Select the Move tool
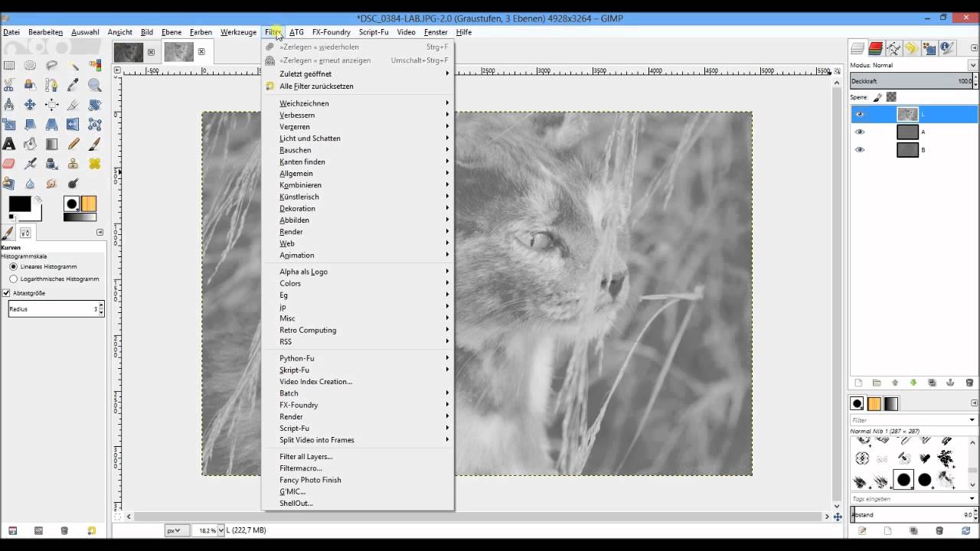This screenshot has height=551, width=980. click(x=30, y=104)
